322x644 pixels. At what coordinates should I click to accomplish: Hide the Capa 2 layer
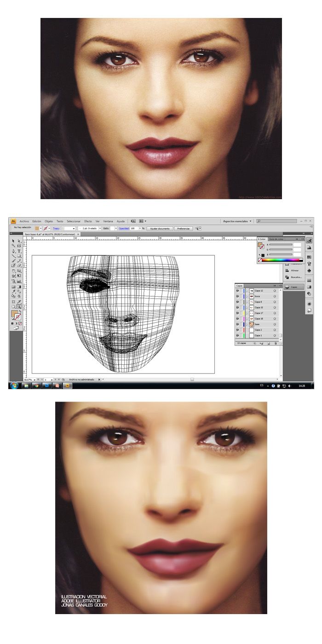(x=237, y=330)
